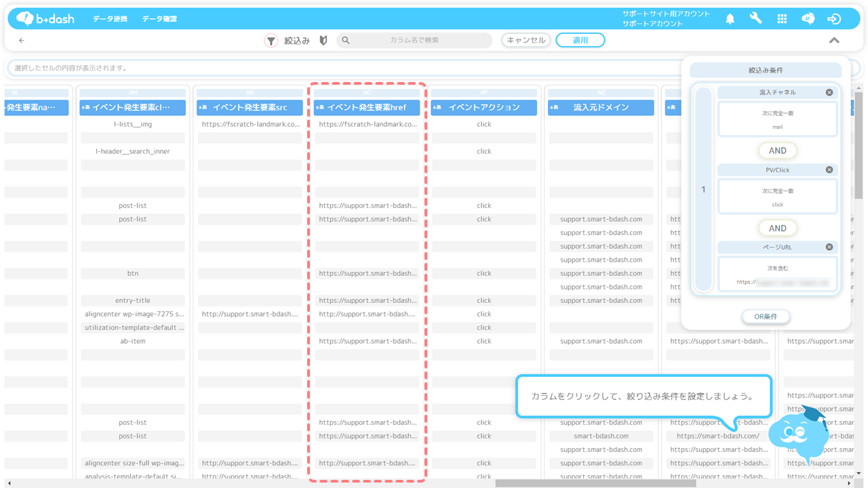Remove the 流入チャネル filter condition
The image size is (868, 488).
[829, 92]
